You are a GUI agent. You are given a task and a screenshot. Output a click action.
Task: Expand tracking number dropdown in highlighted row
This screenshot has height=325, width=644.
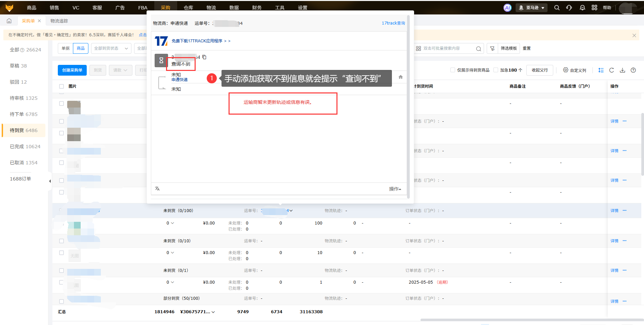(x=291, y=211)
